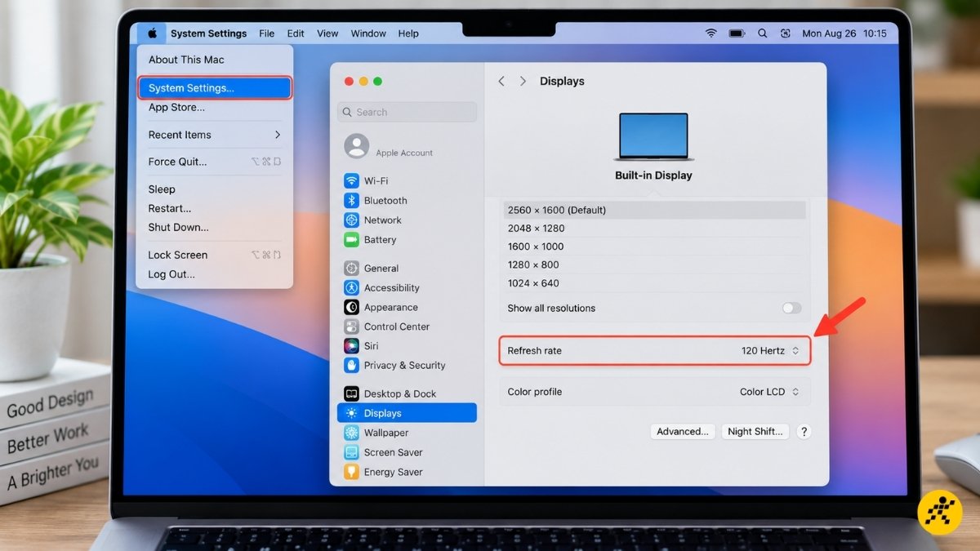Click System Settings in the menu bar
The image size is (980, 551).
(x=208, y=33)
